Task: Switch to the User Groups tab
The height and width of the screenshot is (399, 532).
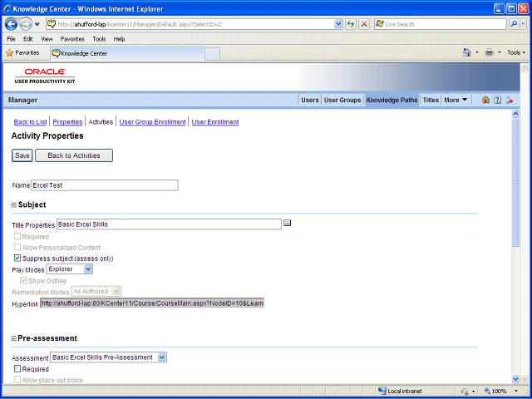Action: pyautogui.click(x=342, y=100)
